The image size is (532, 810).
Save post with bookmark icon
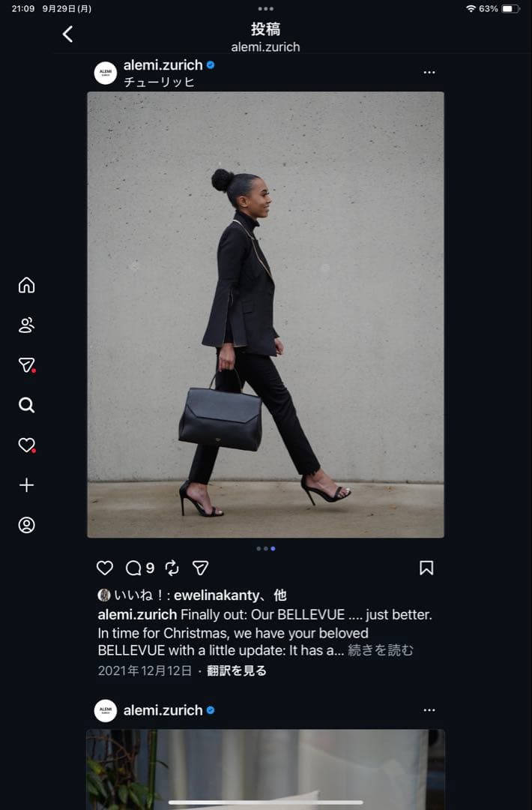[426, 568]
